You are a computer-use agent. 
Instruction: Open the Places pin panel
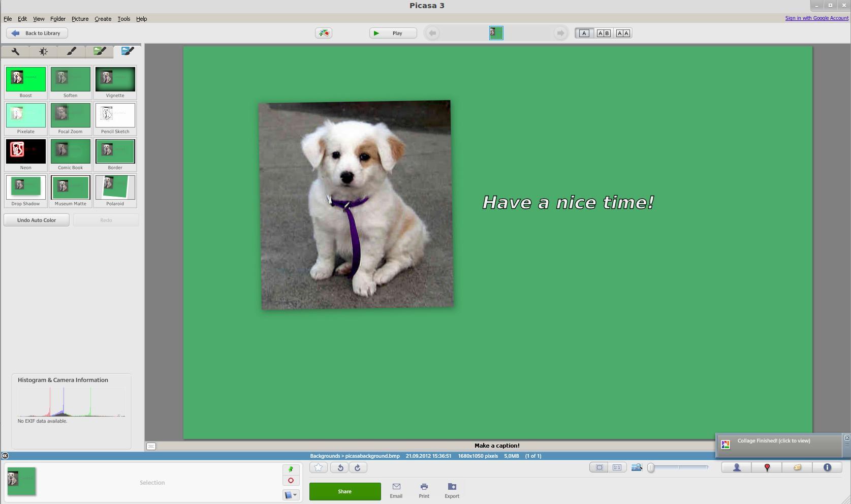(767, 467)
